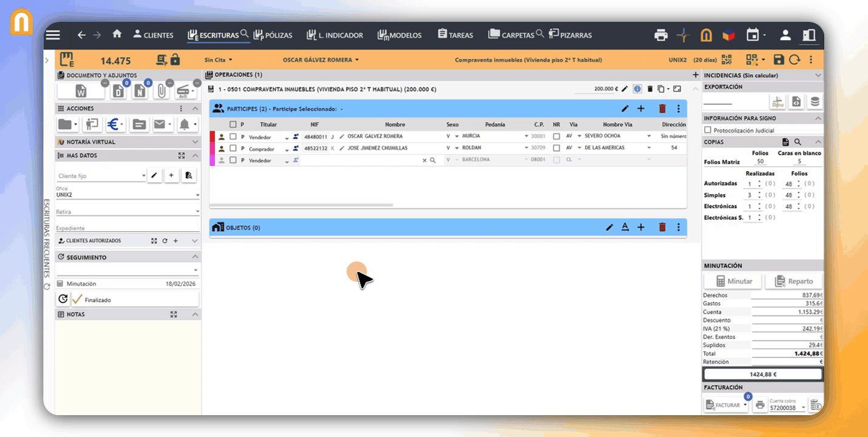Click the Minutar button

733,281
